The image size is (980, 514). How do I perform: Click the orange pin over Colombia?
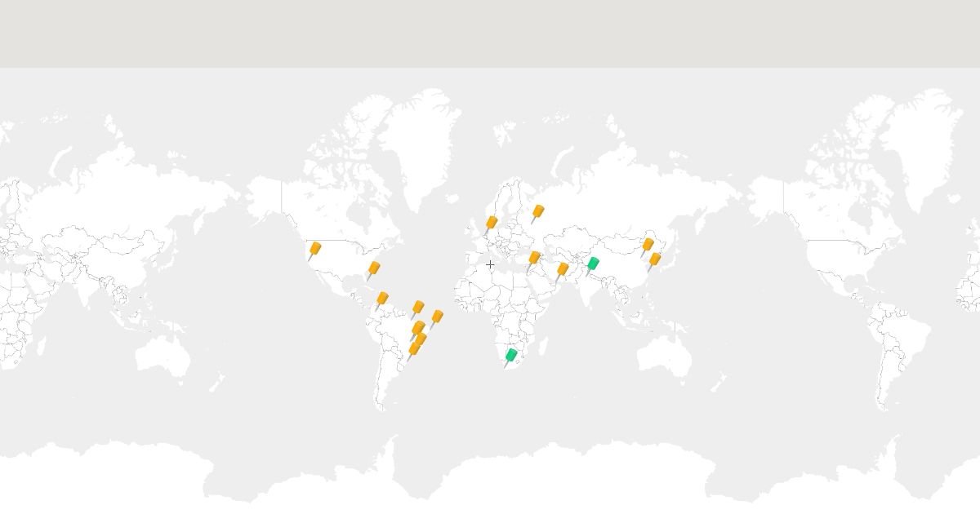[382, 299]
